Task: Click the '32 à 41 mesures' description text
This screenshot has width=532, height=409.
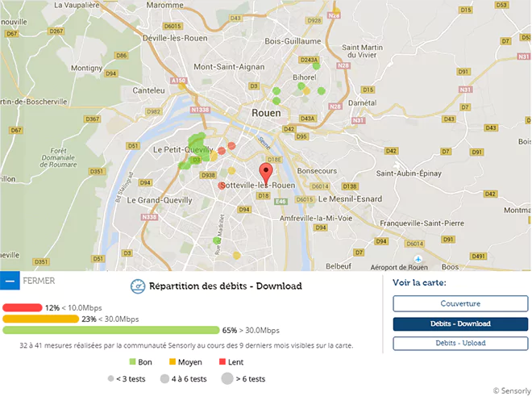Action: coord(186,345)
